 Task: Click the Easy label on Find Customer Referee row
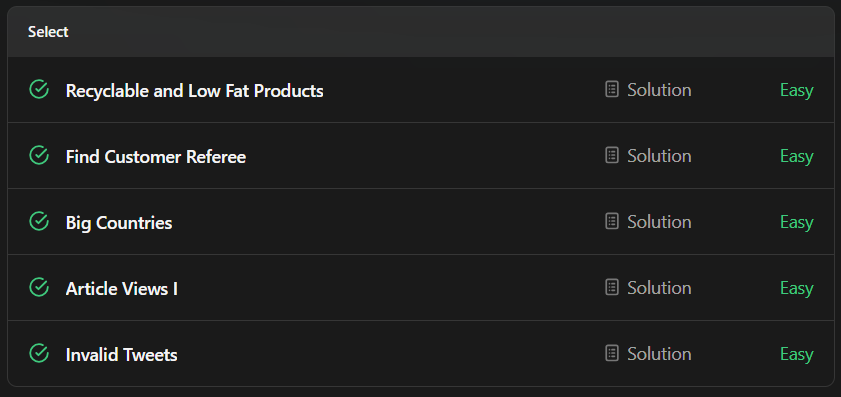click(x=796, y=156)
